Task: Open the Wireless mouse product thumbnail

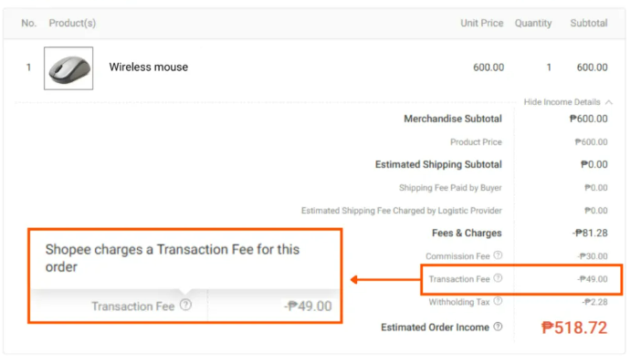Action: pos(68,68)
